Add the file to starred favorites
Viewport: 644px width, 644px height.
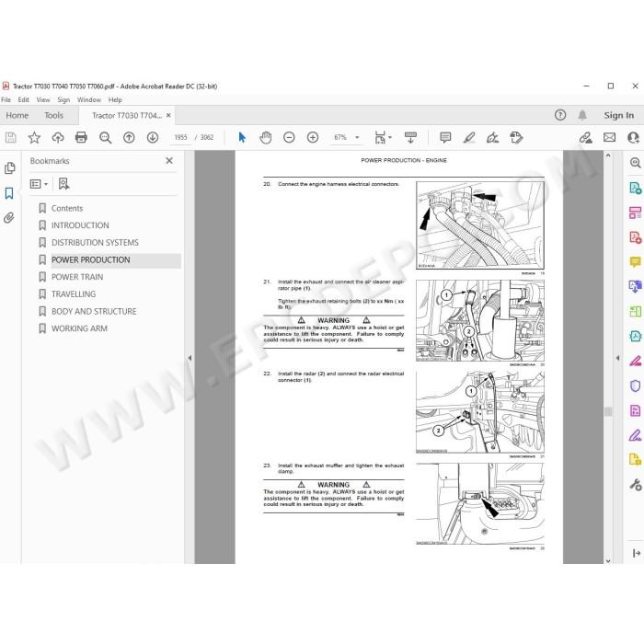tap(34, 137)
